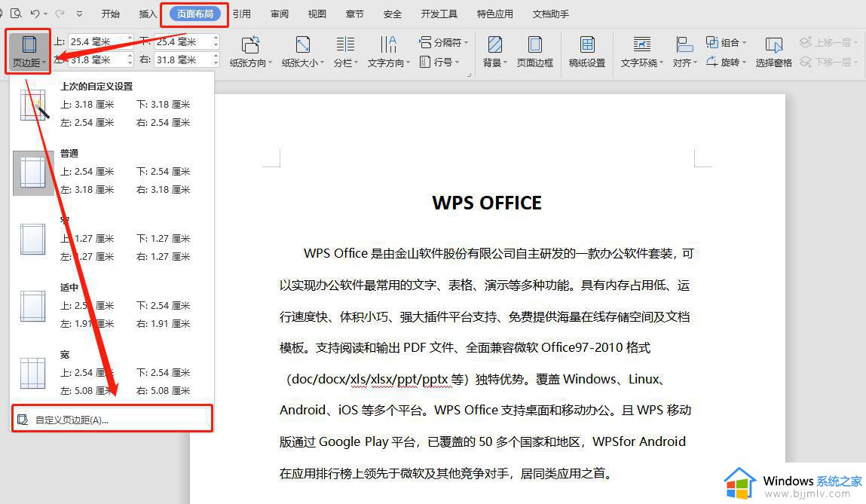Click the WPS OFFICE document title

click(x=487, y=203)
